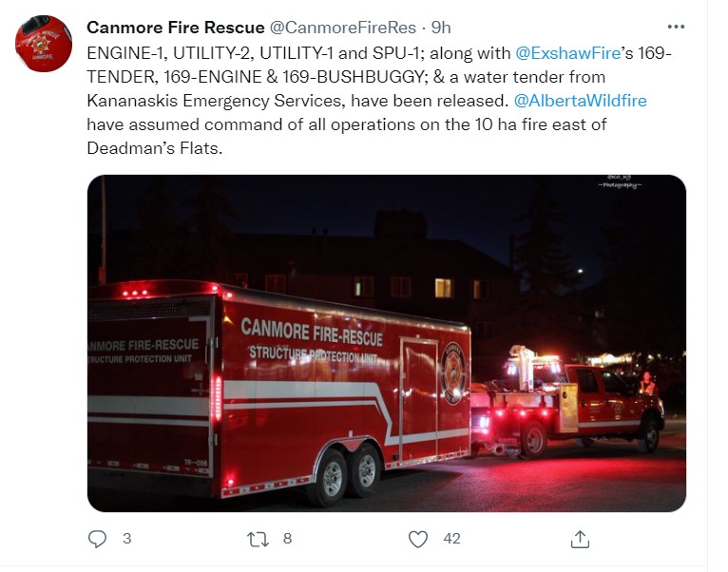Retweet using the arrows icon
Image resolution: width=728 pixels, height=572 pixels.
(x=258, y=539)
